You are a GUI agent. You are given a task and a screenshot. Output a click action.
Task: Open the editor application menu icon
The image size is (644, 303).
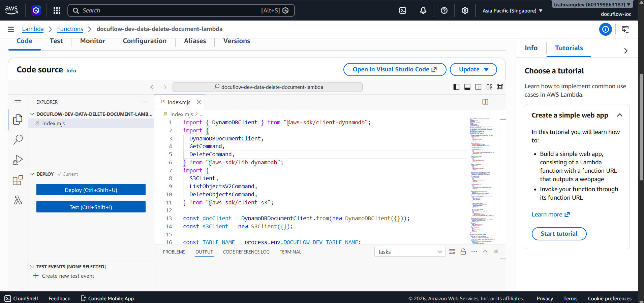pyautogui.click(x=18, y=102)
